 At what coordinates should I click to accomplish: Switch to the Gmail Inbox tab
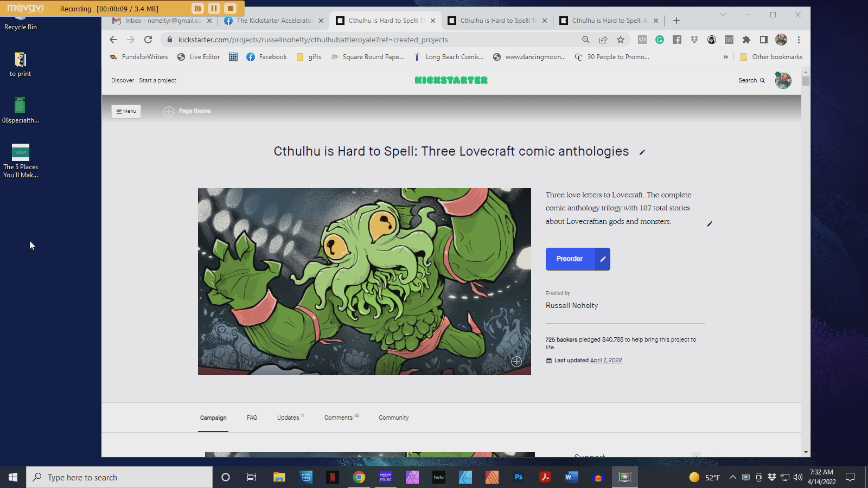[x=157, y=21]
